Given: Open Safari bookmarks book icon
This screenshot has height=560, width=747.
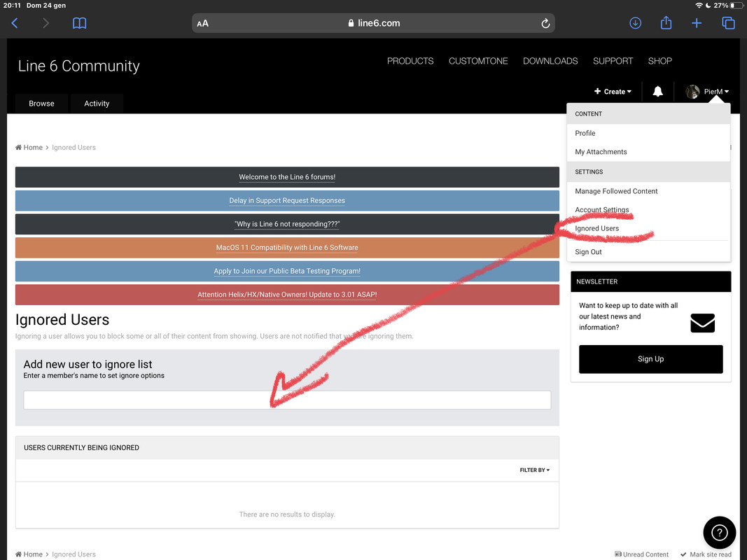Looking at the screenshot, I should pyautogui.click(x=79, y=23).
